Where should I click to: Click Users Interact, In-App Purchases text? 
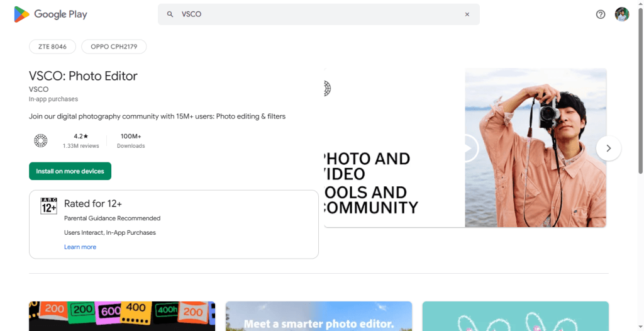110,232
